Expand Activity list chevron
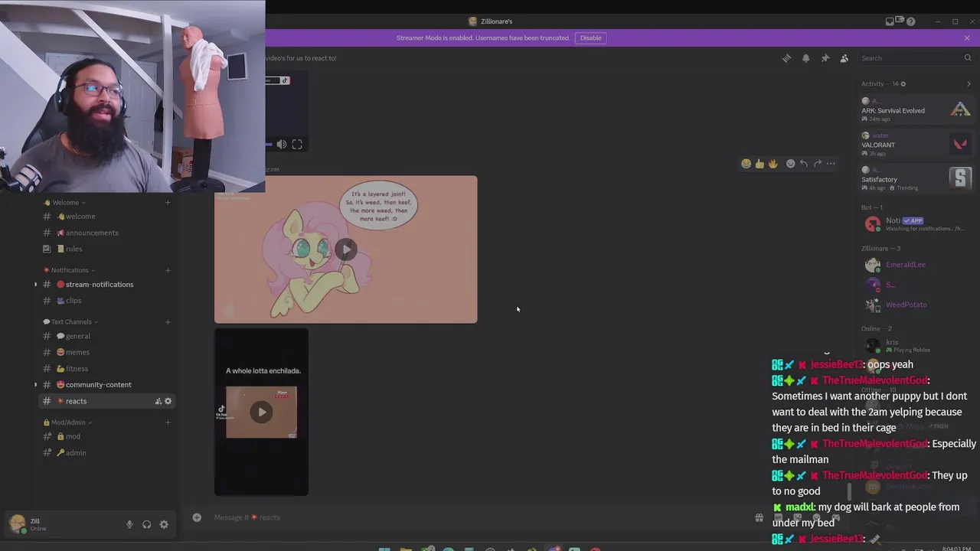 pyautogui.click(x=969, y=84)
